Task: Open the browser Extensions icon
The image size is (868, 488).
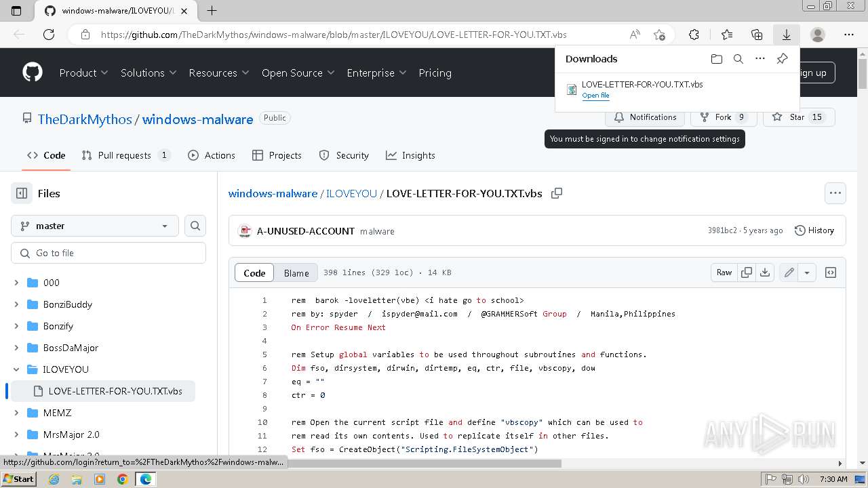Action: (694, 35)
